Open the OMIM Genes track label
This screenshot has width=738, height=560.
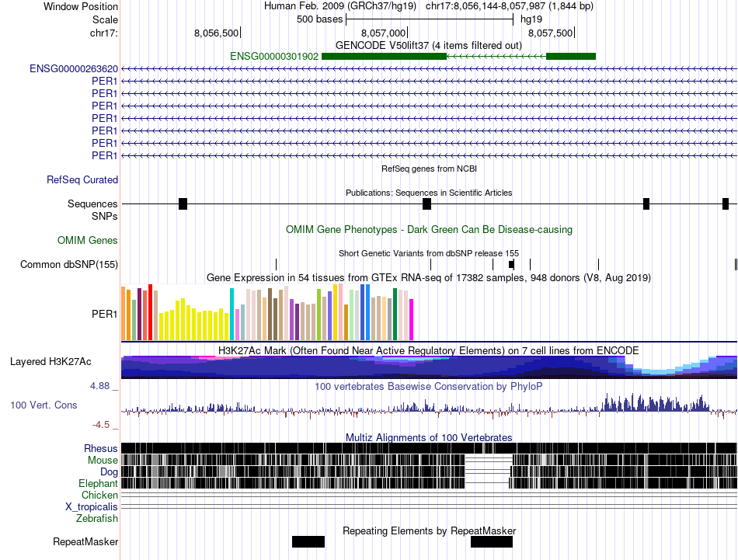(87, 241)
